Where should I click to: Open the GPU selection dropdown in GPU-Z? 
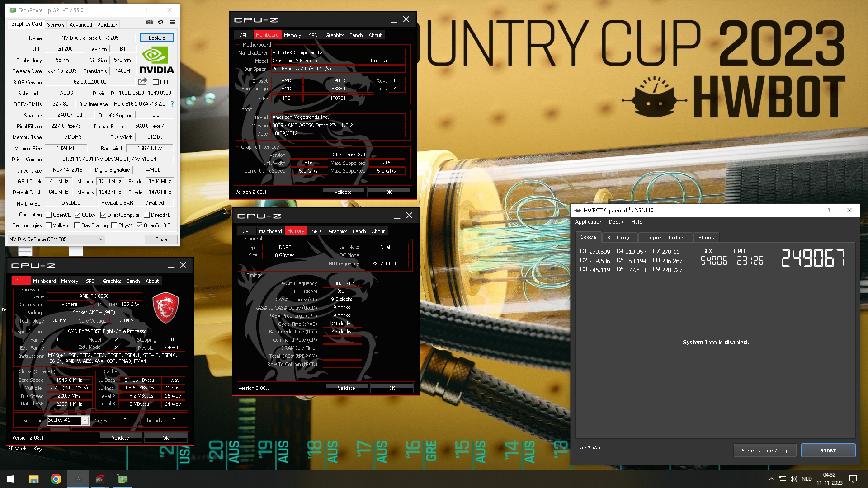[x=57, y=239]
